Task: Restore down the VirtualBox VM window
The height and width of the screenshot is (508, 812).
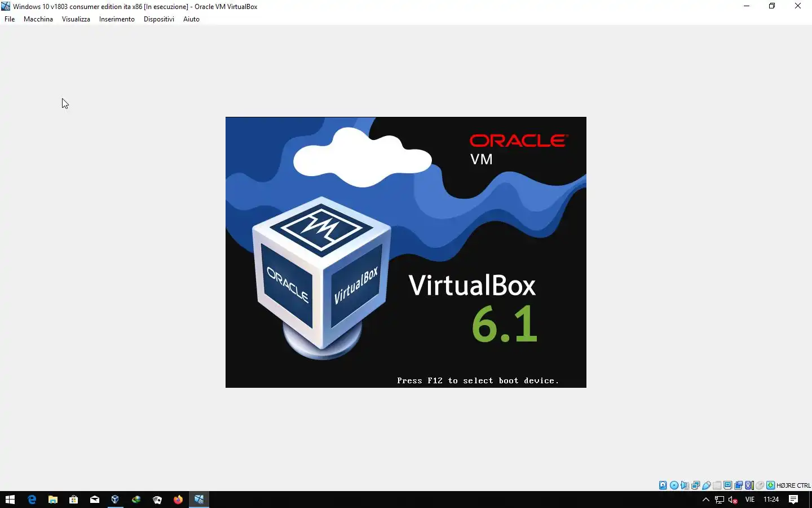Action: point(772,6)
